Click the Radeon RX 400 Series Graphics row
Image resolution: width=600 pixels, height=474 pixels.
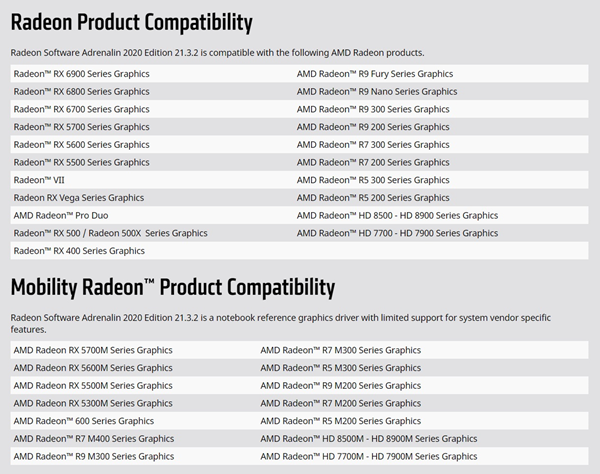point(79,251)
